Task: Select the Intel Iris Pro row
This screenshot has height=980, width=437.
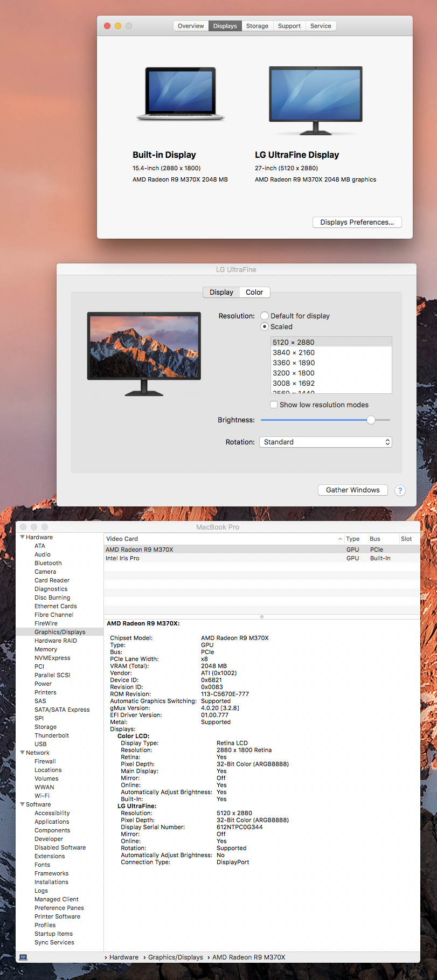Action: click(x=262, y=558)
